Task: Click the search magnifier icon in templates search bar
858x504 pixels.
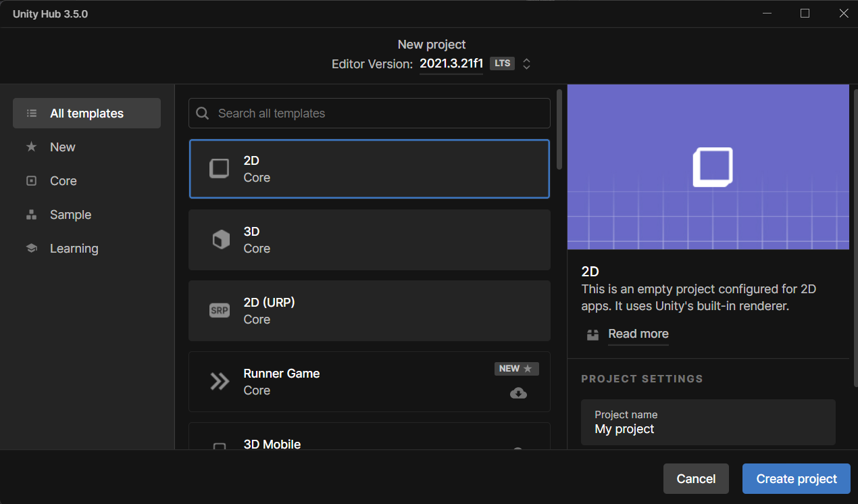Action: (202, 113)
